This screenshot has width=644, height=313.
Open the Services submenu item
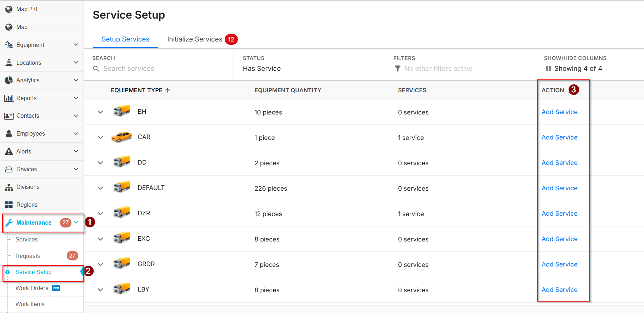pos(26,239)
